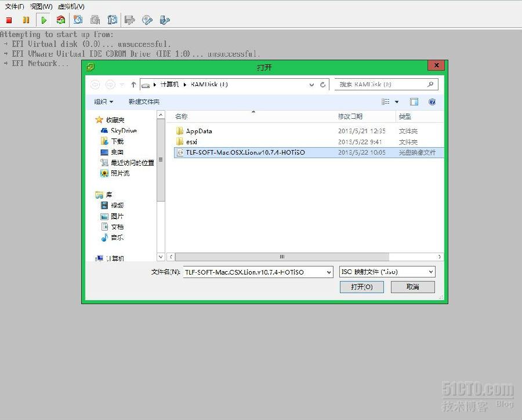Click the red stop (power off) toolbar icon
522x420 pixels.
point(9,20)
